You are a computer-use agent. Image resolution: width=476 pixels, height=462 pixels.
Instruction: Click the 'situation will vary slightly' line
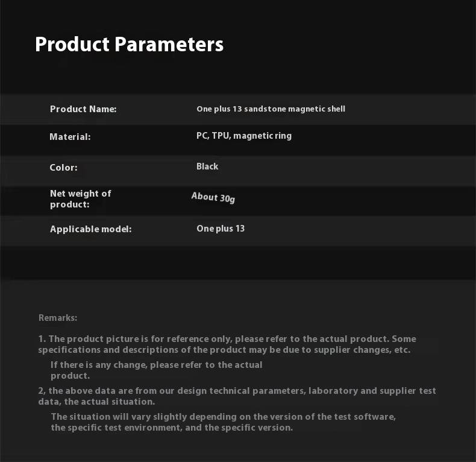pos(224,417)
